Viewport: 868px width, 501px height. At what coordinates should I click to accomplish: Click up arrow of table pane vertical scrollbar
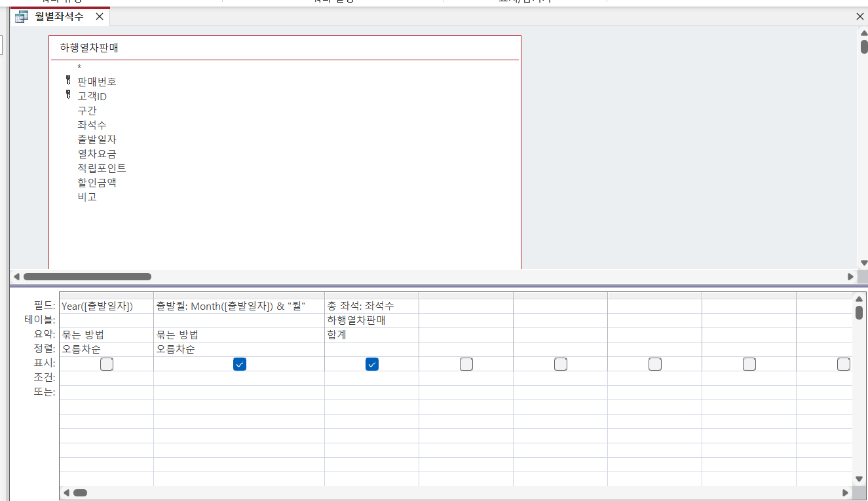tap(864, 33)
